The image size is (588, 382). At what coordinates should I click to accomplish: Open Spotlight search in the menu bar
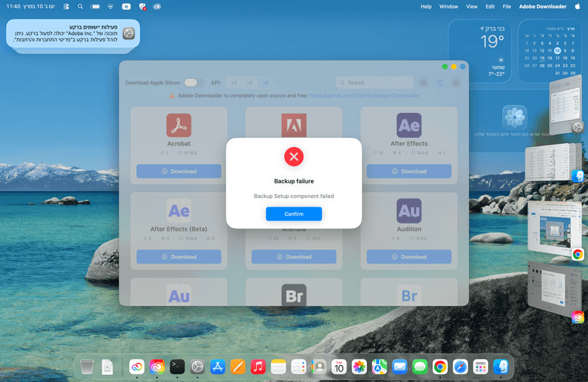[80, 6]
